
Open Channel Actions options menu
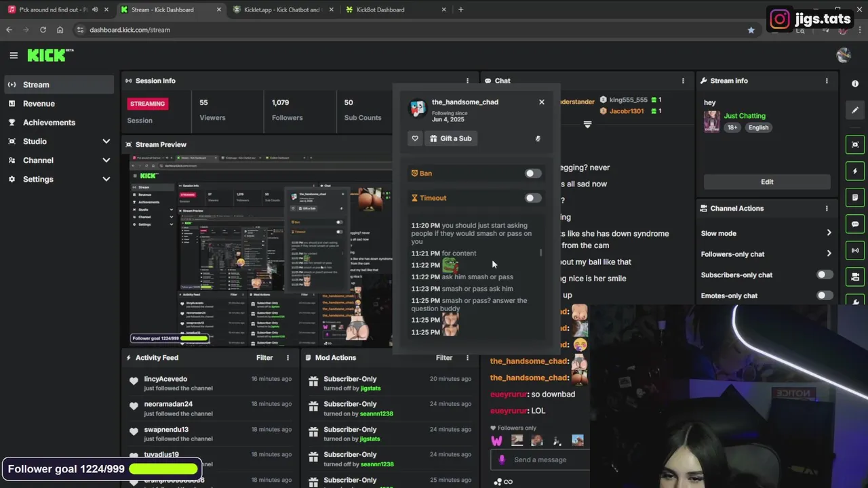click(827, 208)
